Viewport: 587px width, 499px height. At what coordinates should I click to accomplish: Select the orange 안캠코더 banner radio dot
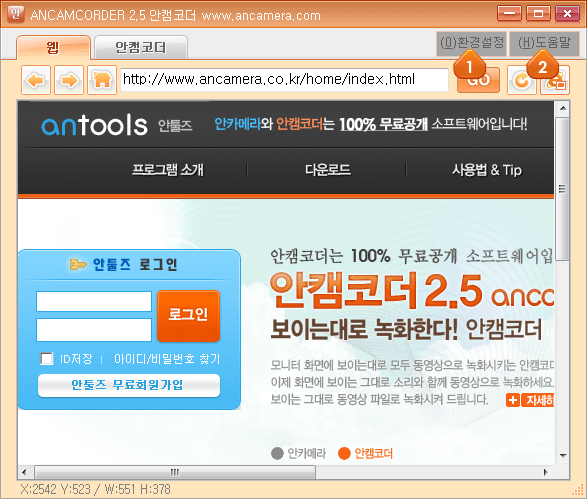click(344, 453)
